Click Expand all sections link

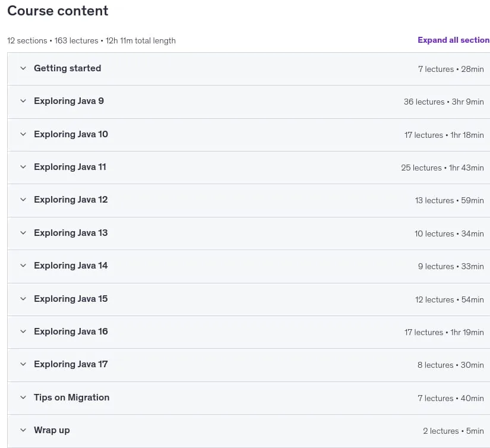point(453,40)
